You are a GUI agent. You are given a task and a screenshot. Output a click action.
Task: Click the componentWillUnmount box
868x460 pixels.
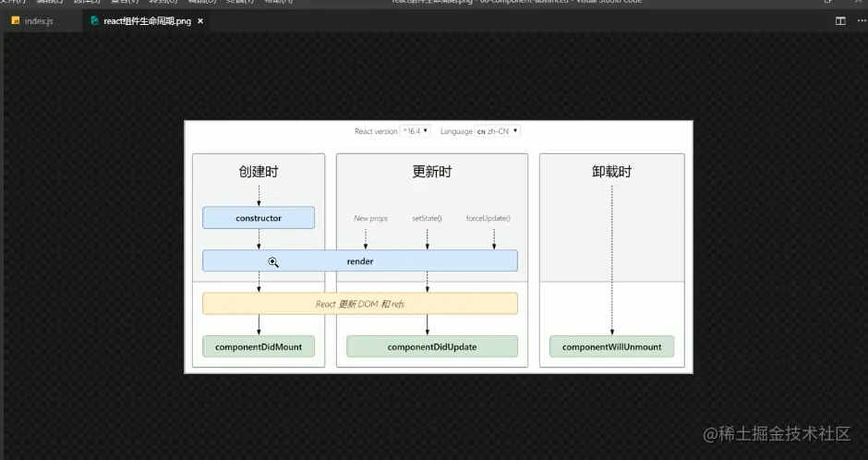point(611,347)
